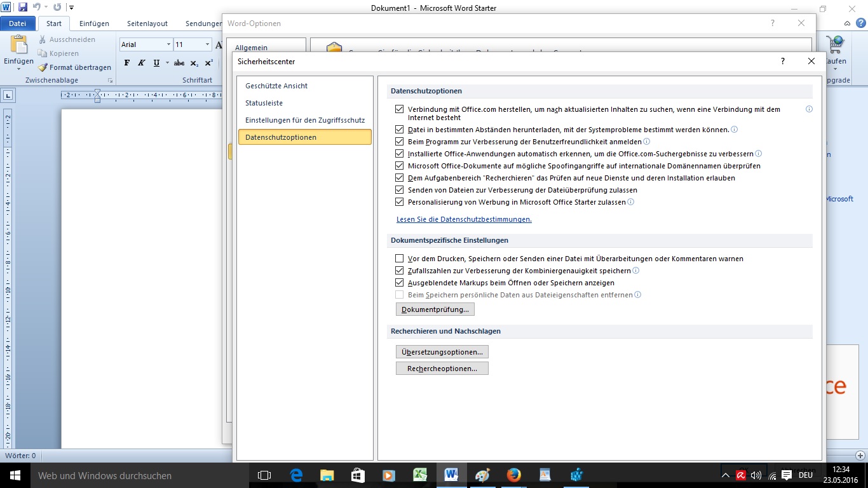Open Paint from the taskbar
The height and width of the screenshot is (488, 868).
click(x=482, y=475)
